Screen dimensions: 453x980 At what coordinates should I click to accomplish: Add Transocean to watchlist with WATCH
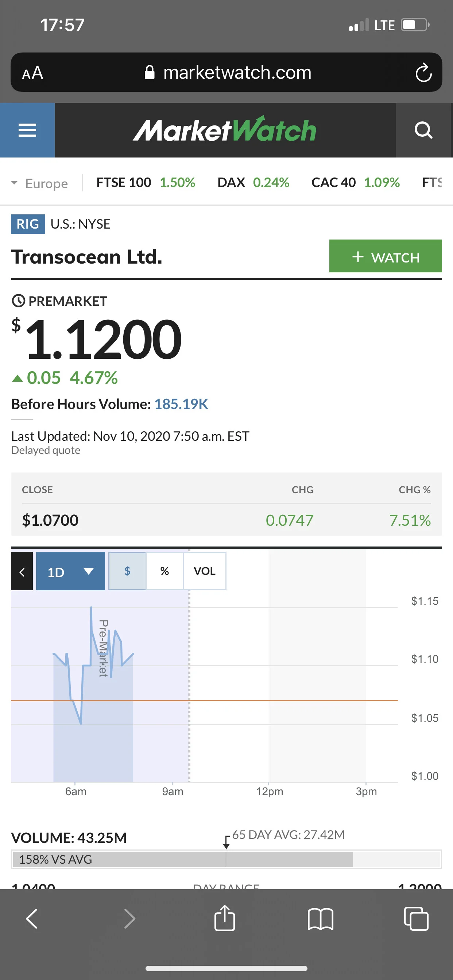point(385,256)
